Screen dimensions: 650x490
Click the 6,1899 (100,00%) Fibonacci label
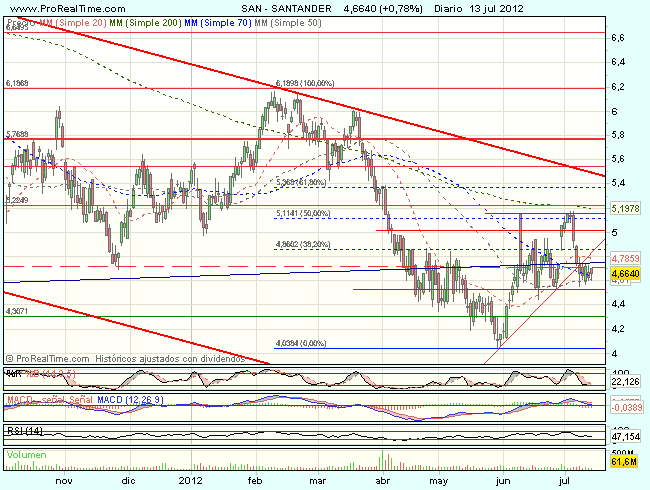(305, 83)
